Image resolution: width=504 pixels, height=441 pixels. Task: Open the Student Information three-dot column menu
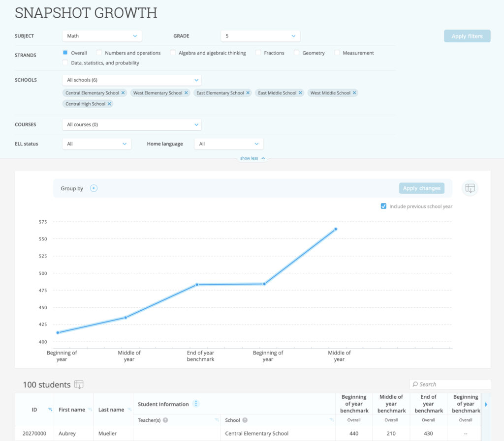tap(195, 404)
